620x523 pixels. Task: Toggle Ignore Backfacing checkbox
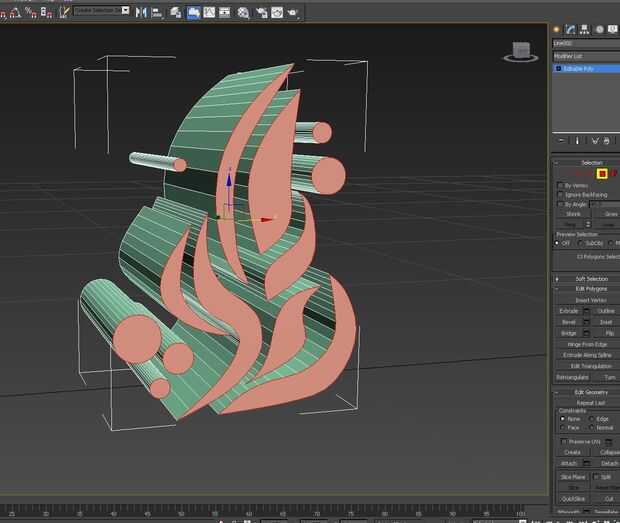pyautogui.click(x=559, y=194)
